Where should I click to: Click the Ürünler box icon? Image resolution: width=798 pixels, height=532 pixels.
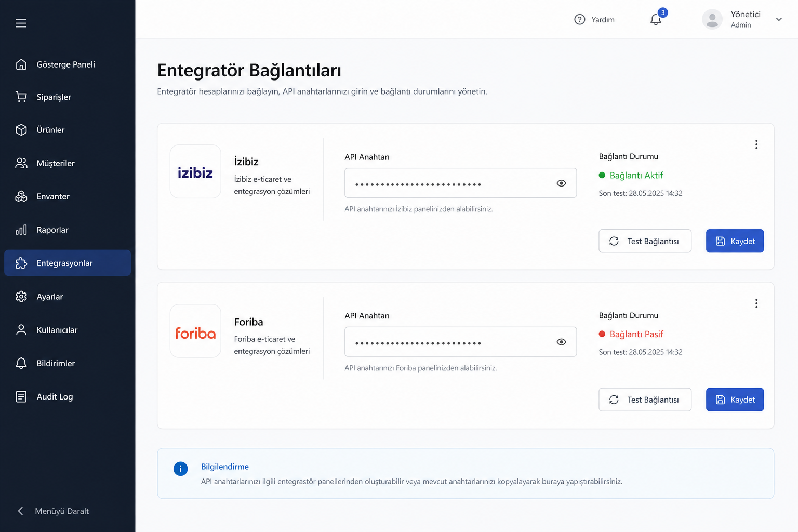pos(21,130)
